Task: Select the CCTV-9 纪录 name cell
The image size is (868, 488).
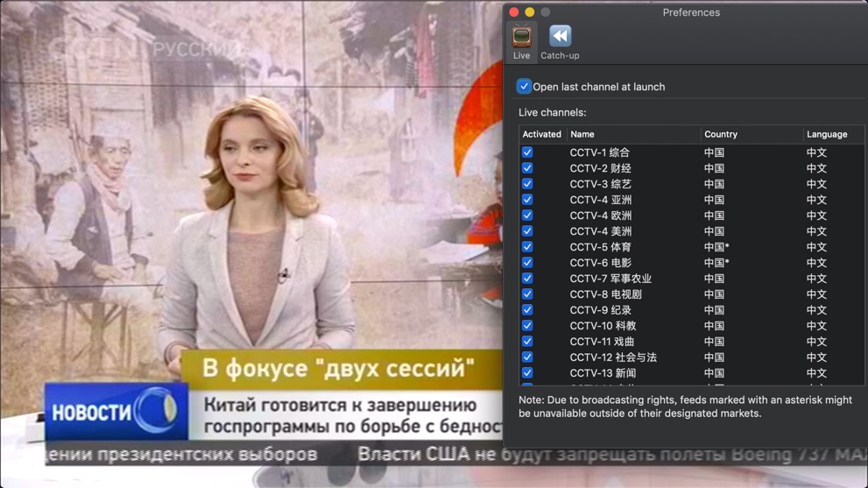Action: tap(601, 310)
